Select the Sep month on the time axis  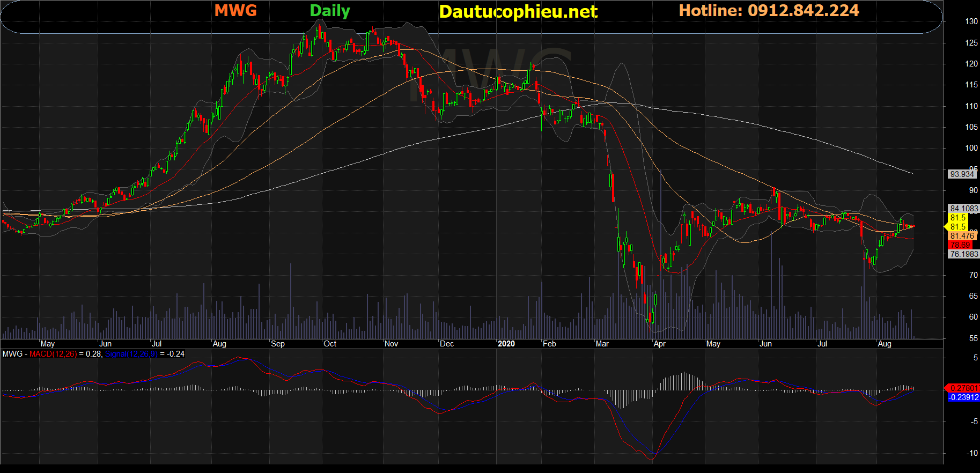coord(278,344)
